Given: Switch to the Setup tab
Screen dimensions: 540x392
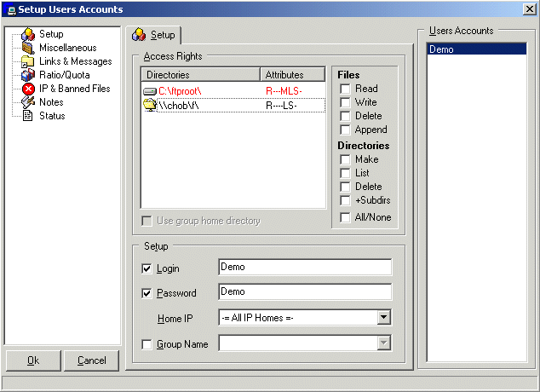Looking at the screenshot, I should click(x=155, y=35).
